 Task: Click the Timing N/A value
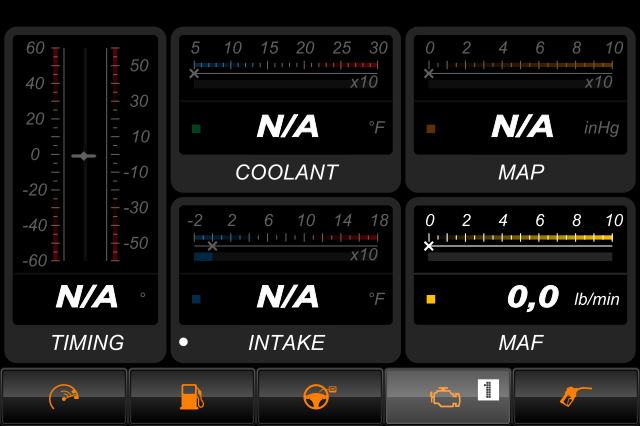[x=87, y=297]
